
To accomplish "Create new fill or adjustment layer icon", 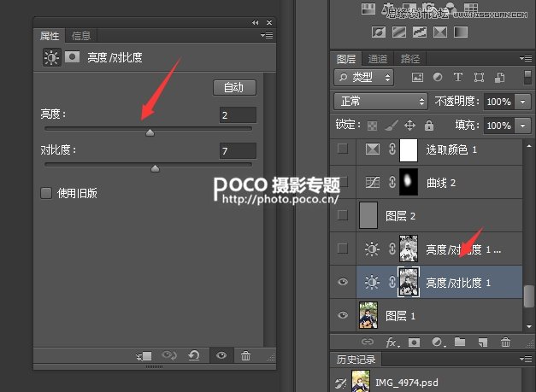I will tap(439, 342).
